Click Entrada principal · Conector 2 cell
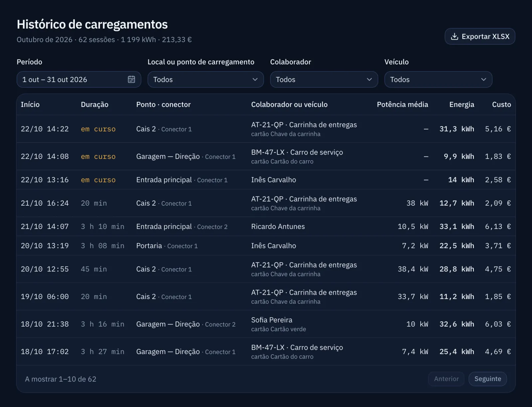 tap(182, 227)
